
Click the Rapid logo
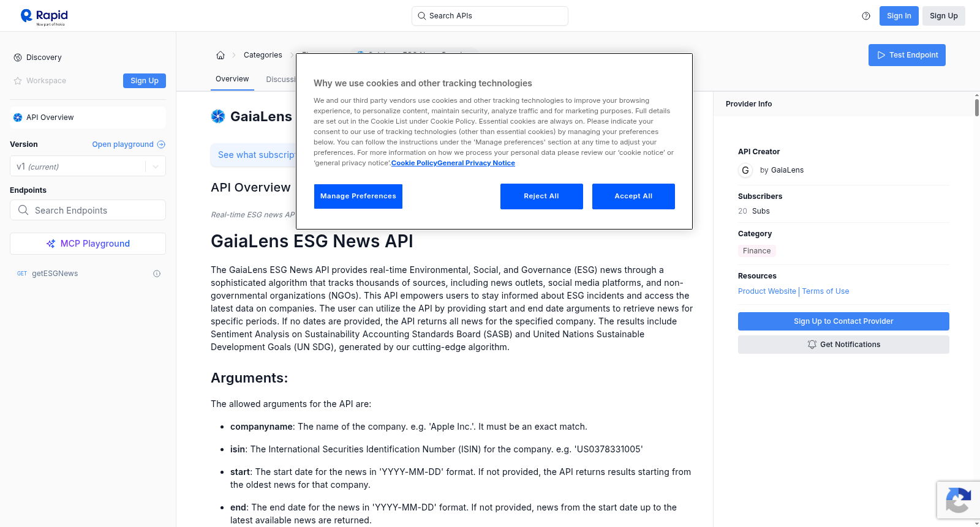pyautogui.click(x=44, y=17)
